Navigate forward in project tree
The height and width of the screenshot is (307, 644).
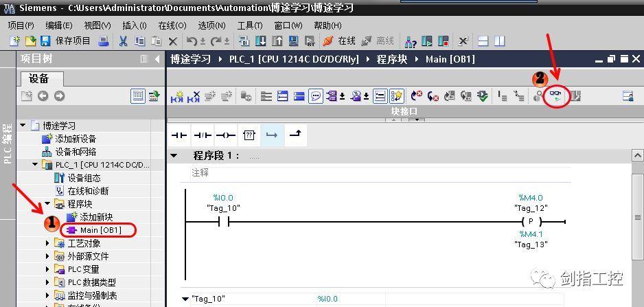(60, 96)
